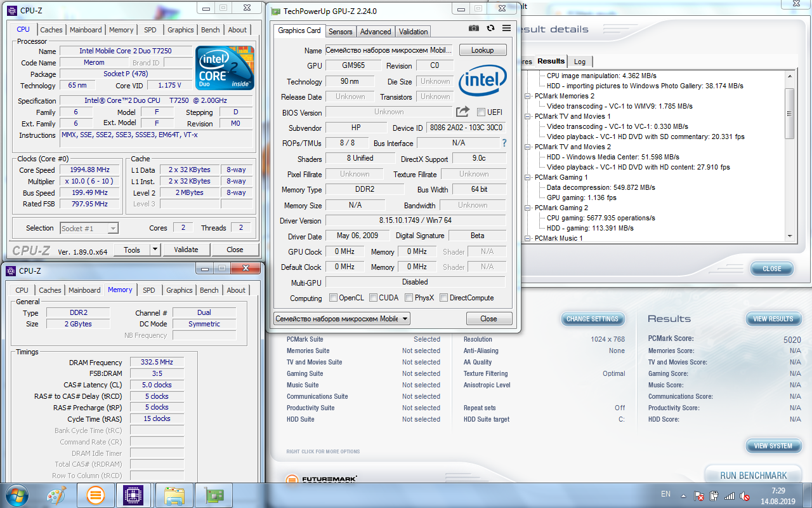
Task: Click VIEW RESULTS in PCMark
Action: point(773,319)
